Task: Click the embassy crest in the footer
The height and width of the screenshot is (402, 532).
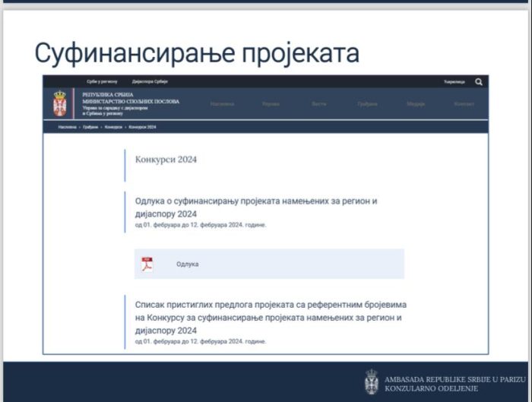Action: click(372, 381)
